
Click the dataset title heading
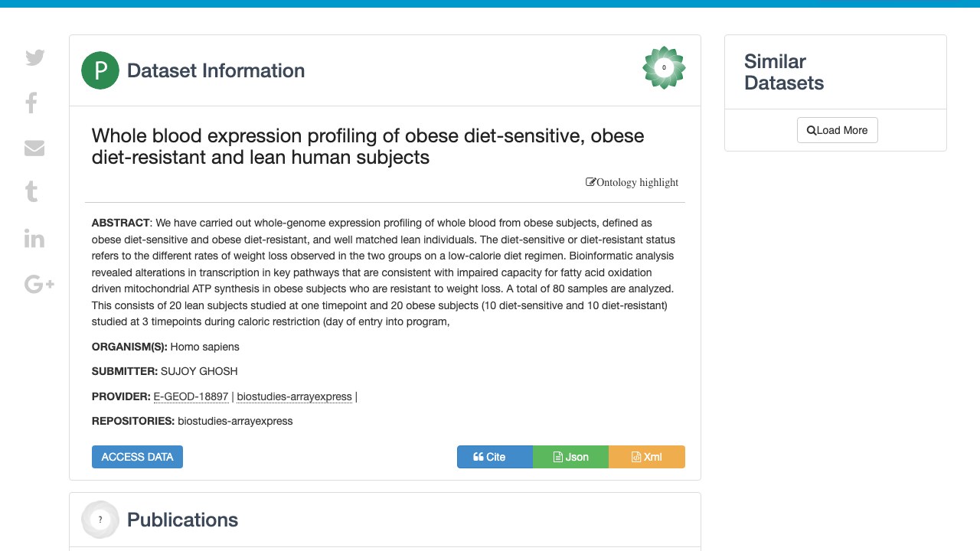pyautogui.click(x=367, y=147)
